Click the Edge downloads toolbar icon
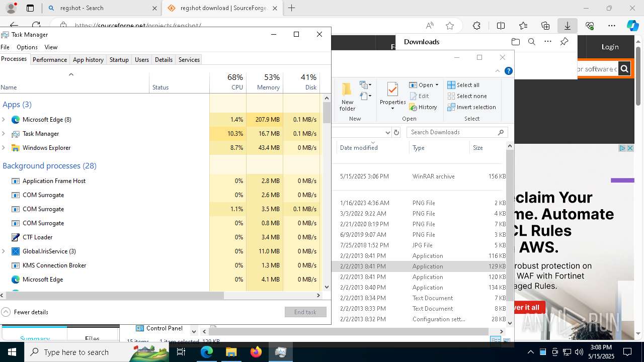The height and width of the screenshot is (362, 644). 568,26
